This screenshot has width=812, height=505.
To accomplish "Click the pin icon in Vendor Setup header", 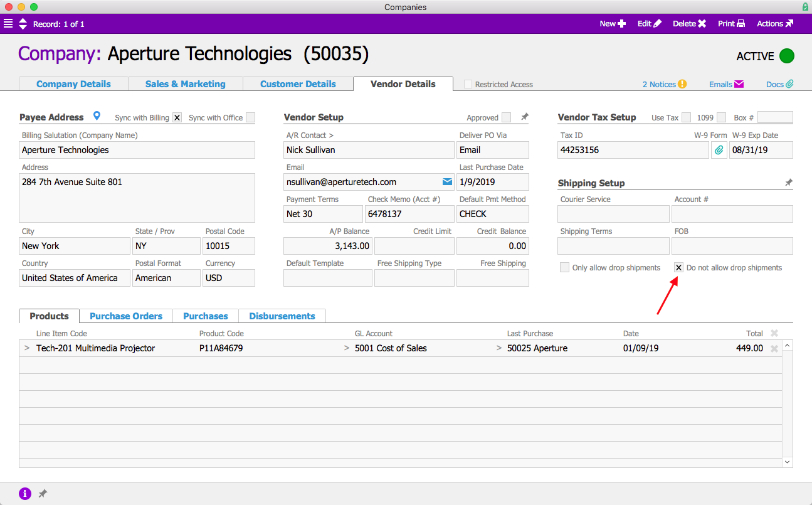I will (525, 117).
